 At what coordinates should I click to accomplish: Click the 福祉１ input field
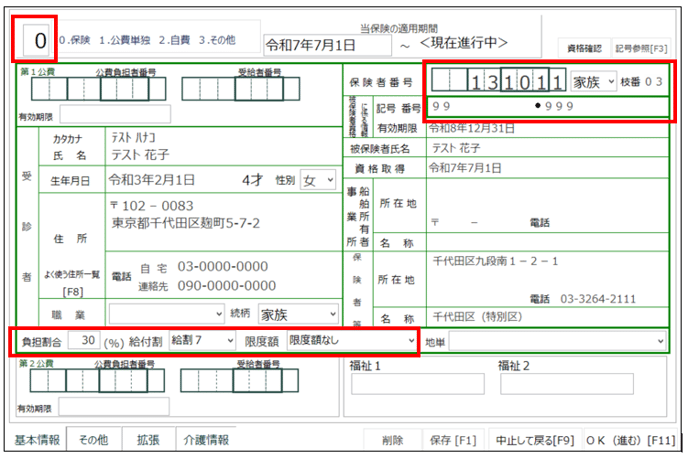(x=417, y=384)
